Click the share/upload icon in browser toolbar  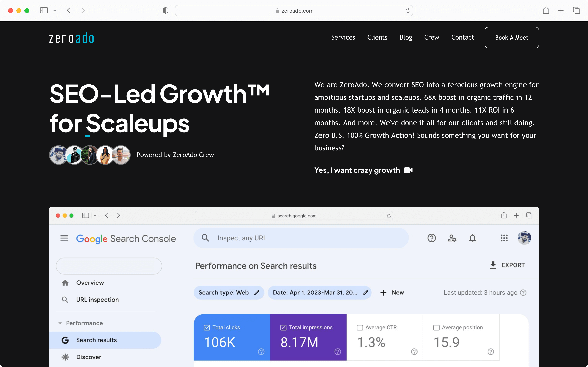(546, 10)
